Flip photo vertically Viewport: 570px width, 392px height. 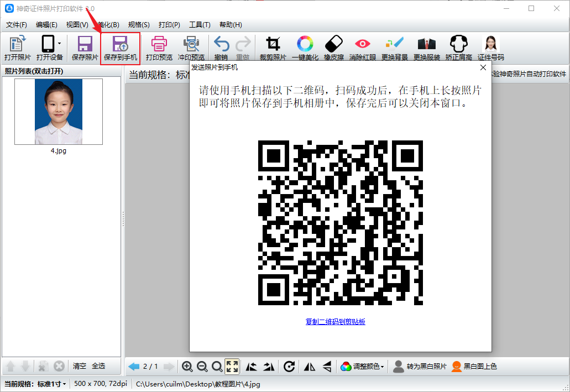coord(327,367)
